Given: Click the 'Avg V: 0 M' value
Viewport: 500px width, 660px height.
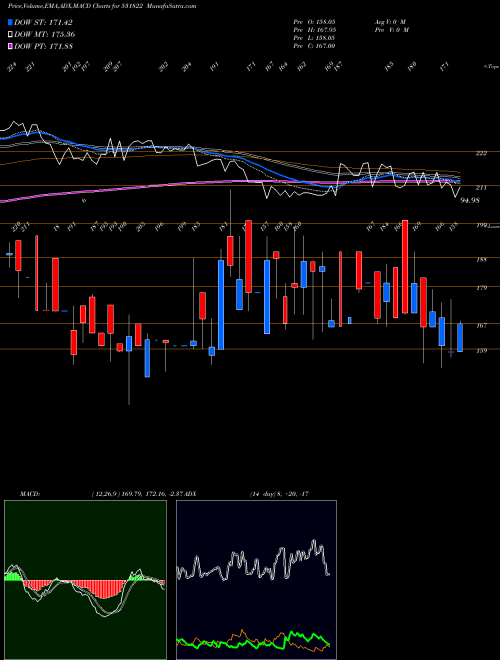Looking at the screenshot, I should (389, 21).
